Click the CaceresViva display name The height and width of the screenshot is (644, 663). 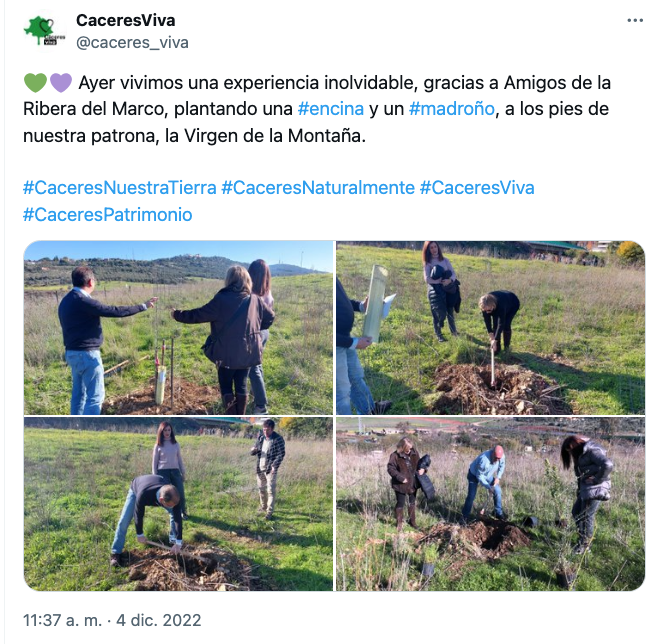click(126, 20)
